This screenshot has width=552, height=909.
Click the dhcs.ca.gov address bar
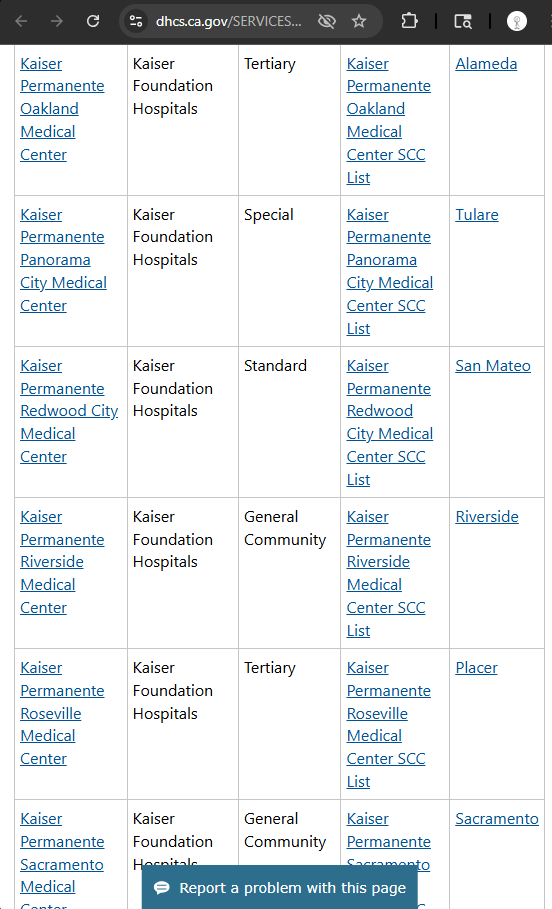[x=228, y=21]
